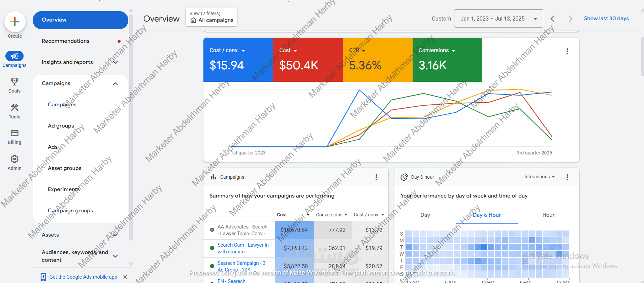Switch to the Day & Hour tab
Viewport: 644px width, 283px height.
point(487,215)
